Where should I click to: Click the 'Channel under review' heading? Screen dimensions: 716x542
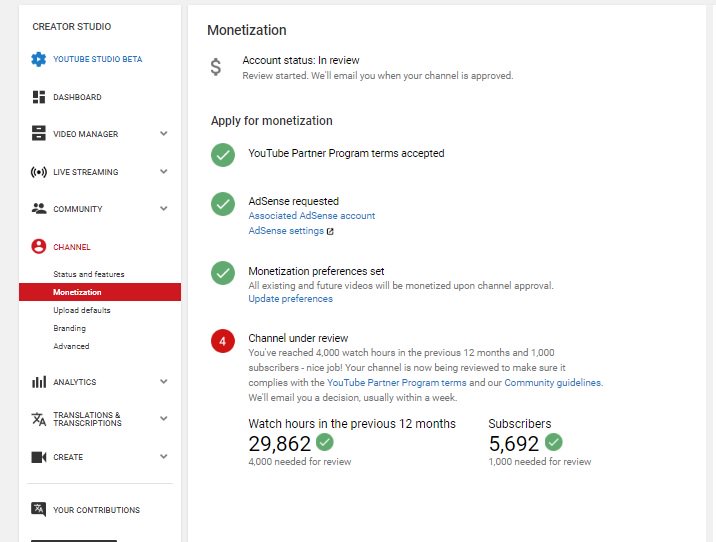click(298, 338)
